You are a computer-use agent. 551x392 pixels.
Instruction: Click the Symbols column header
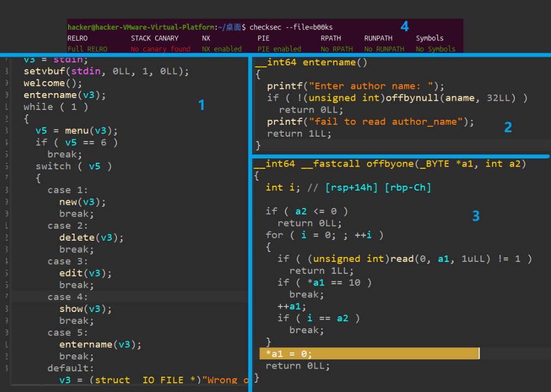(430, 38)
